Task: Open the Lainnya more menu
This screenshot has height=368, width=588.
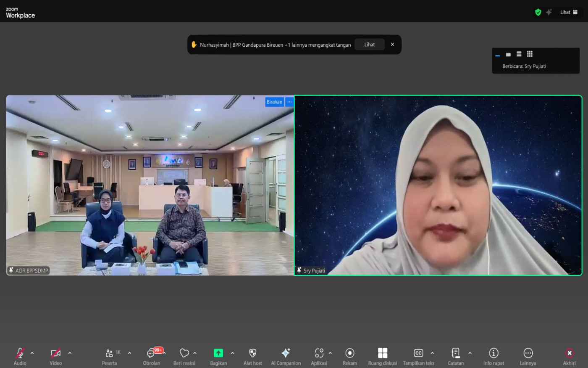Action: pos(528,356)
